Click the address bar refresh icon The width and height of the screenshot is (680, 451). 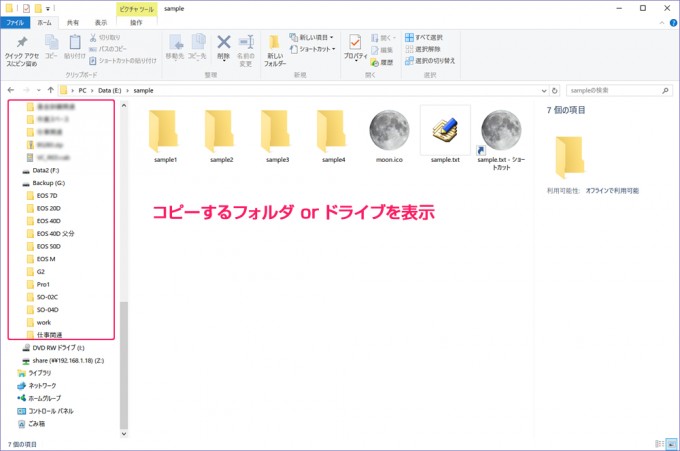point(555,91)
